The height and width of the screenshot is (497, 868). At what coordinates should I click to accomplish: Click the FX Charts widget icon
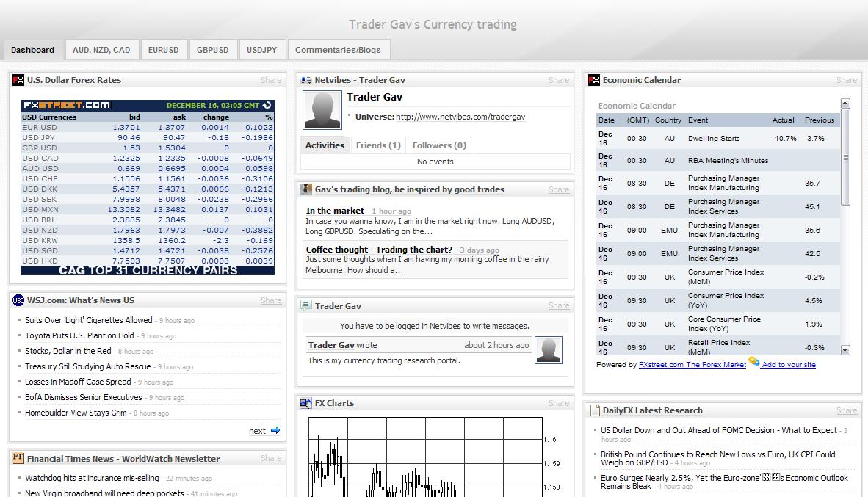point(306,403)
